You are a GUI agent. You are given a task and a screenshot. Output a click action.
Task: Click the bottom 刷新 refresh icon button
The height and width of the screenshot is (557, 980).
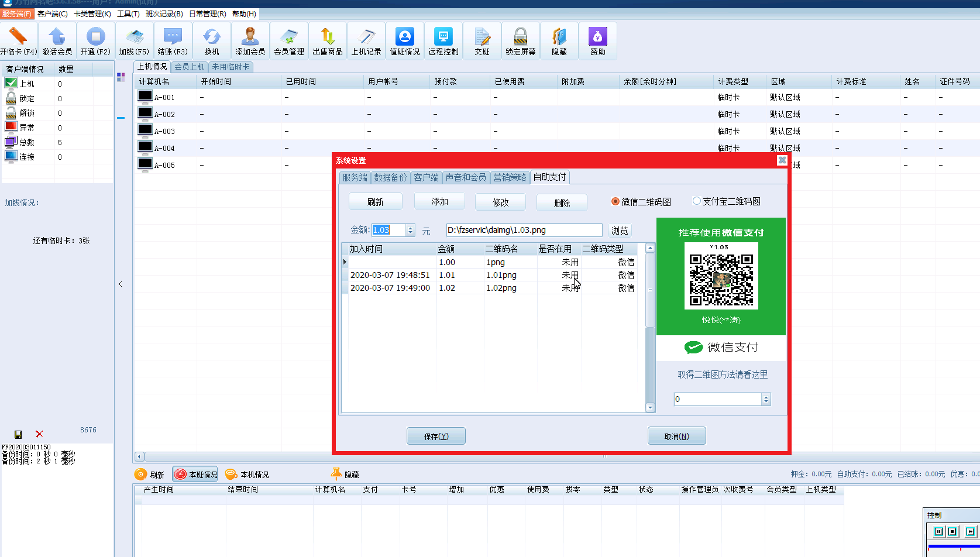(x=149, y=475)
